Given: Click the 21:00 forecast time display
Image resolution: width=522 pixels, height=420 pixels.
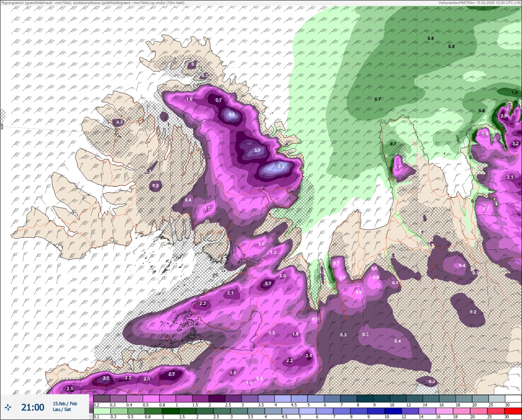Looking at the screenshot, I should 33,407.
